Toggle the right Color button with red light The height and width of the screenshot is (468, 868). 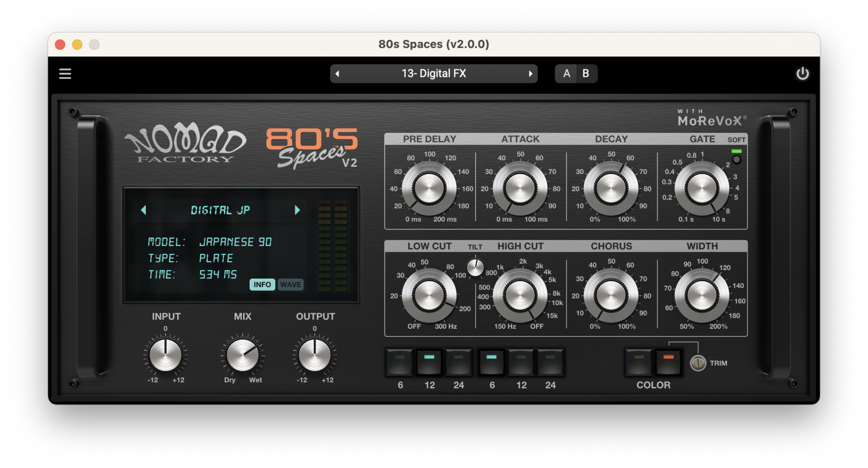pos(668,362)
